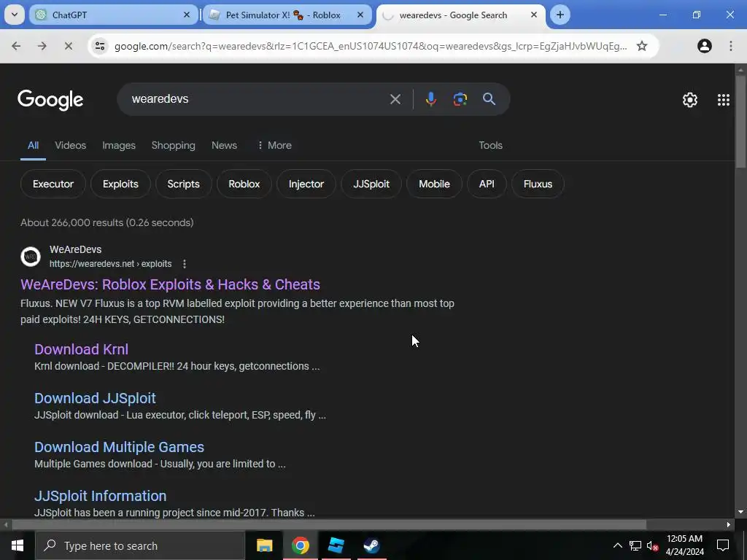This screenshot has width=747, height=560.
Task: Filter by API chip
Action: [x=487, y=184]
